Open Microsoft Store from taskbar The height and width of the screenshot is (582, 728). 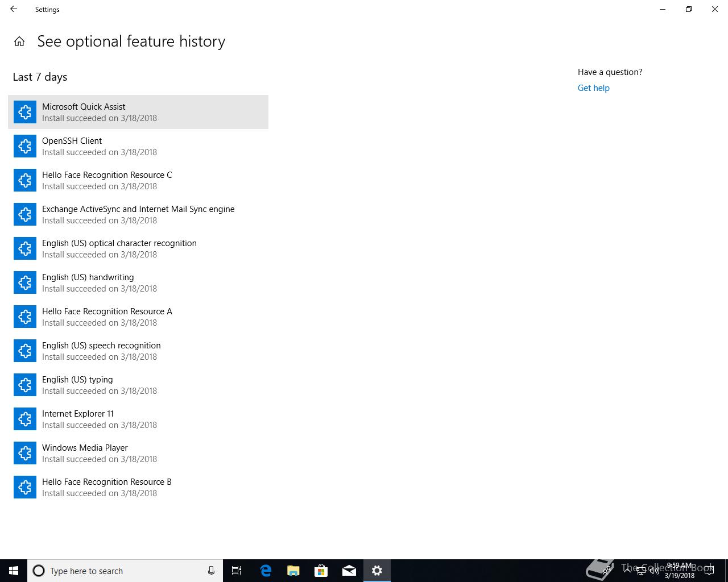point(321,571)
